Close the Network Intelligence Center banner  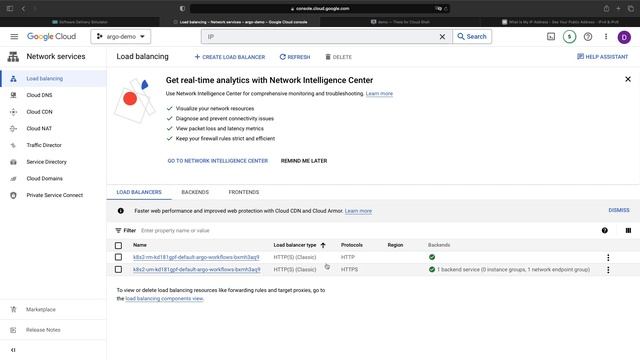pyautogui.click(x=628, y=79)
